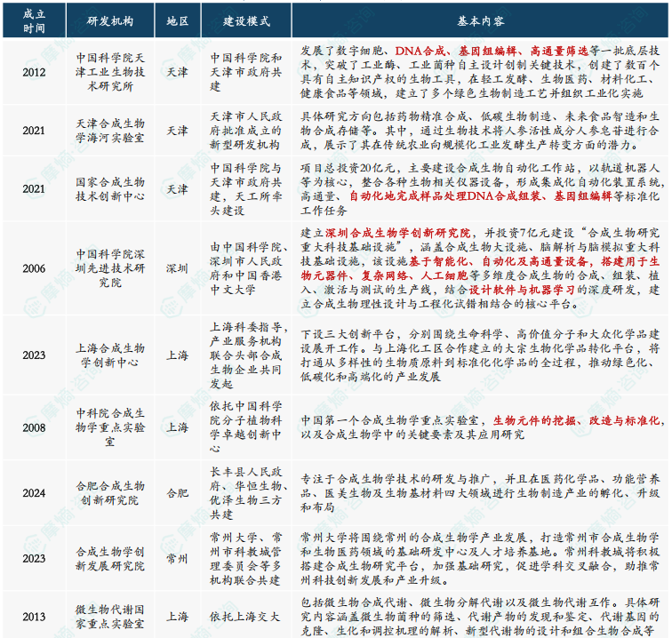Select 中科院合成生物学重点实验室 institution cell
This screenshot has width=672, height=638.
pos(110,427)
